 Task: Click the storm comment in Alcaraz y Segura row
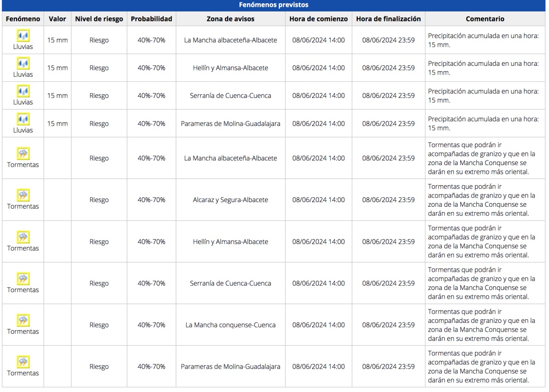(482, 200)
